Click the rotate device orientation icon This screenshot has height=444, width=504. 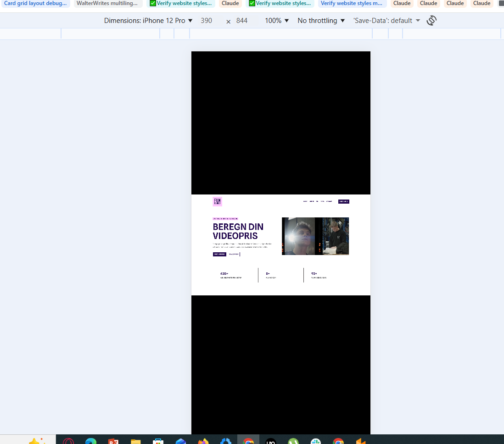(431, 21)
